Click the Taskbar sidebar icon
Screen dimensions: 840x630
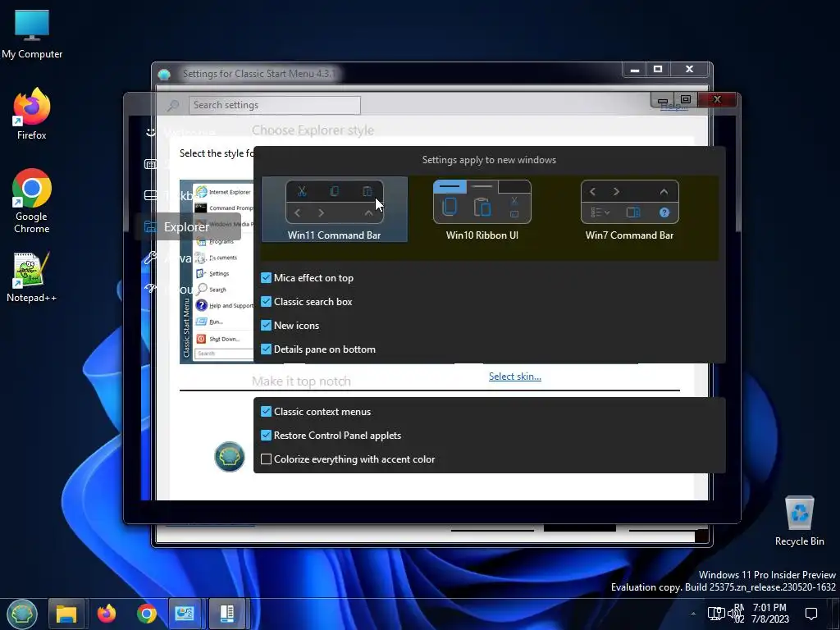(x=151, y=195)
